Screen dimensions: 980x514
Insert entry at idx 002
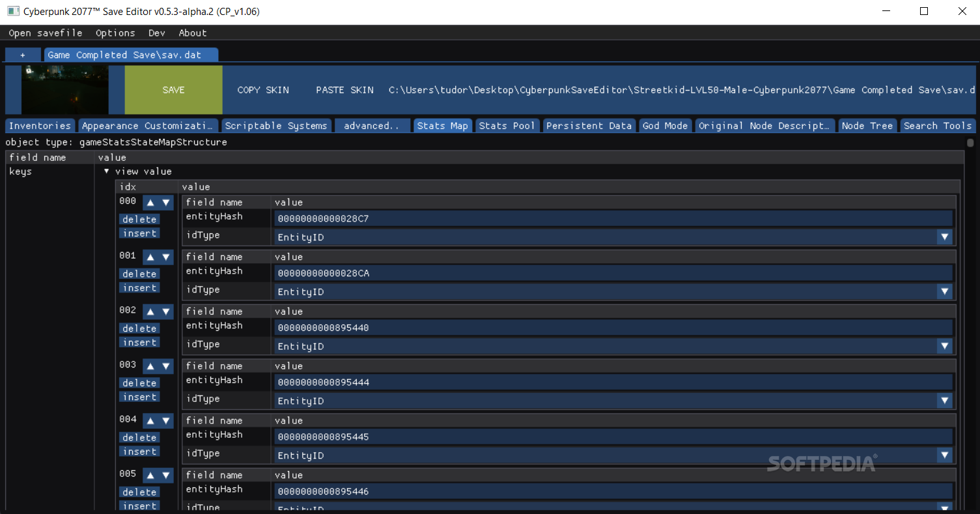point(139,343)
